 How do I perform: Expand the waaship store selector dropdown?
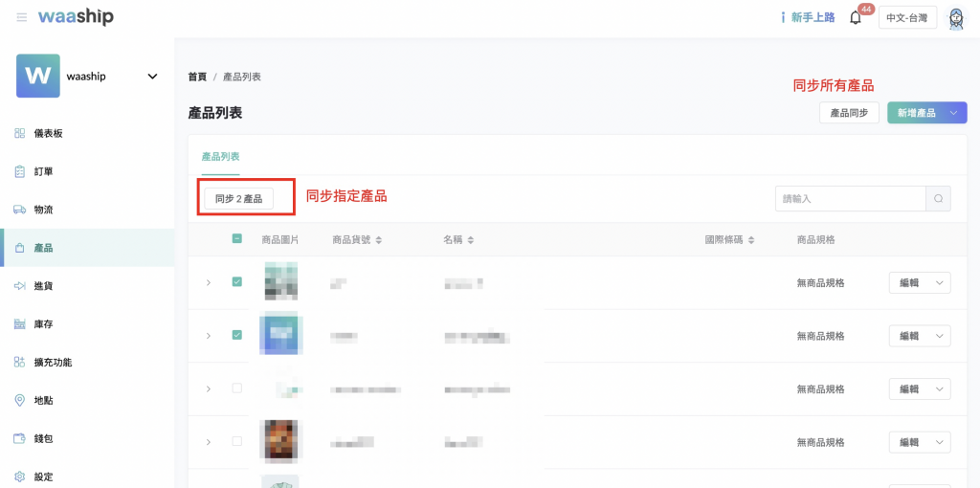[152, 77]
